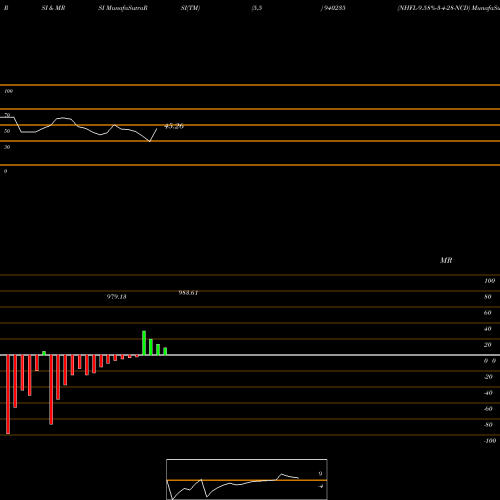This screenshot has width=500, height=500.
Task: Click the "MR" panel label
Action: point(446,260)
